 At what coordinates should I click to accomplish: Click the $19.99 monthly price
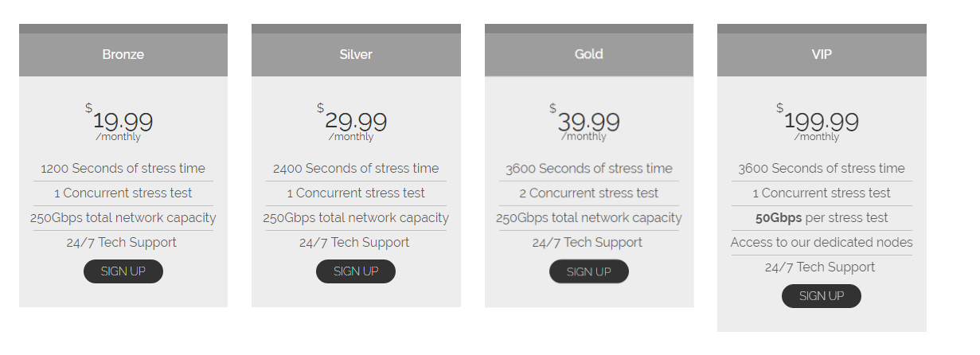coord(123,122)
